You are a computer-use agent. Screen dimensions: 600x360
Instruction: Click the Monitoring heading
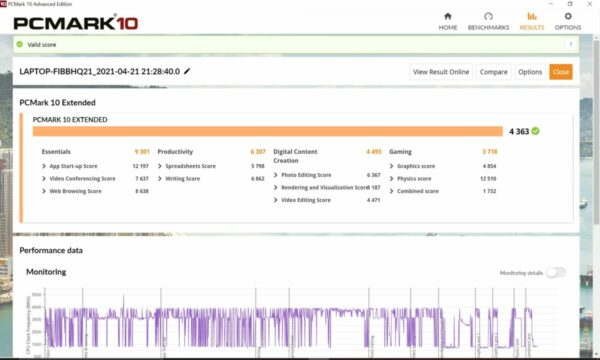coord(46,272)
